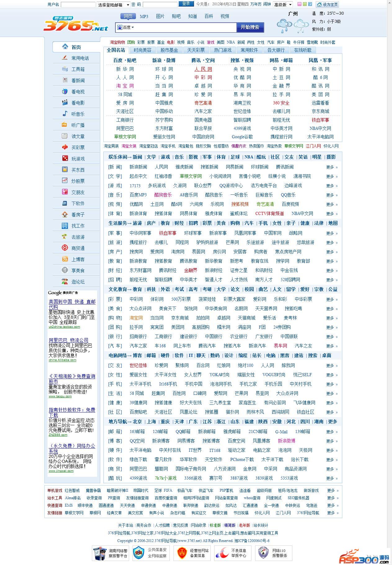Pick the blue theme color swatch
Viewport: 392px width, 565px height.
tap(310, 4)
